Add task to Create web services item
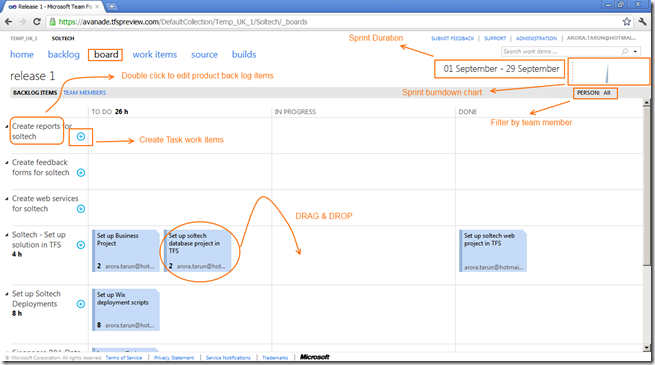Viewport: 655px width, 365px height. click(x=81, y=209)
